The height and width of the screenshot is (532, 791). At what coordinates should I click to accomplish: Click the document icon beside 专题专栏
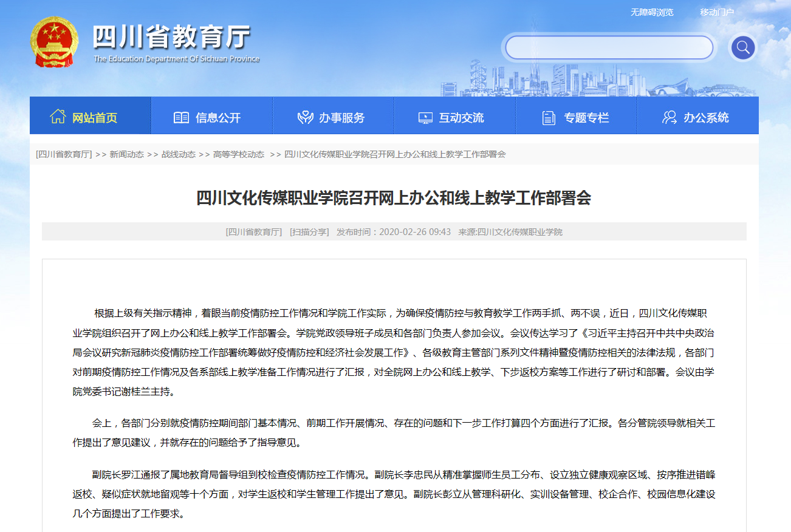[x=549, y=118]
